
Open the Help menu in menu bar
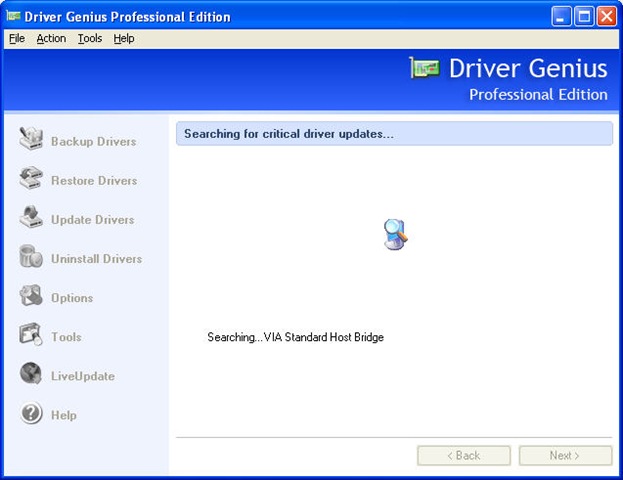124,39
